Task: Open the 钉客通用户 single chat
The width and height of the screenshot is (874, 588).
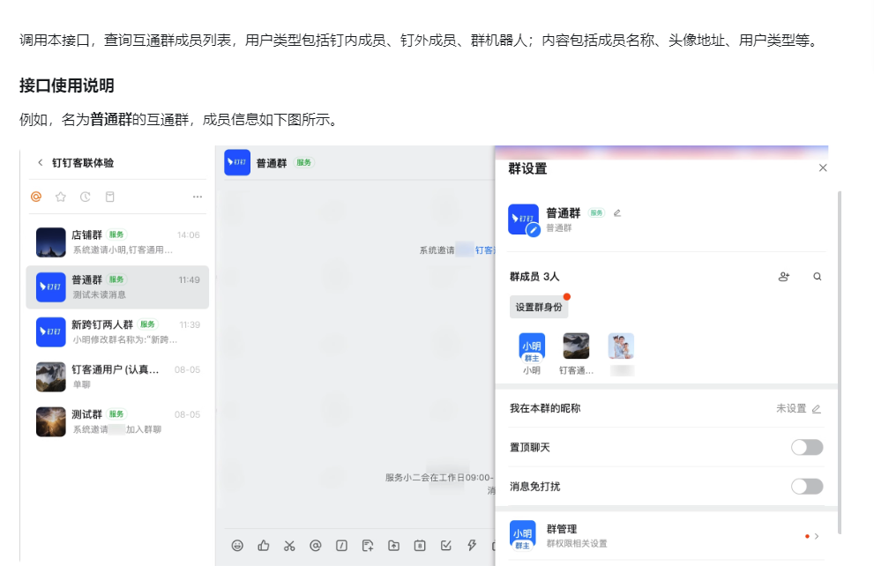Action: point(117,376)
